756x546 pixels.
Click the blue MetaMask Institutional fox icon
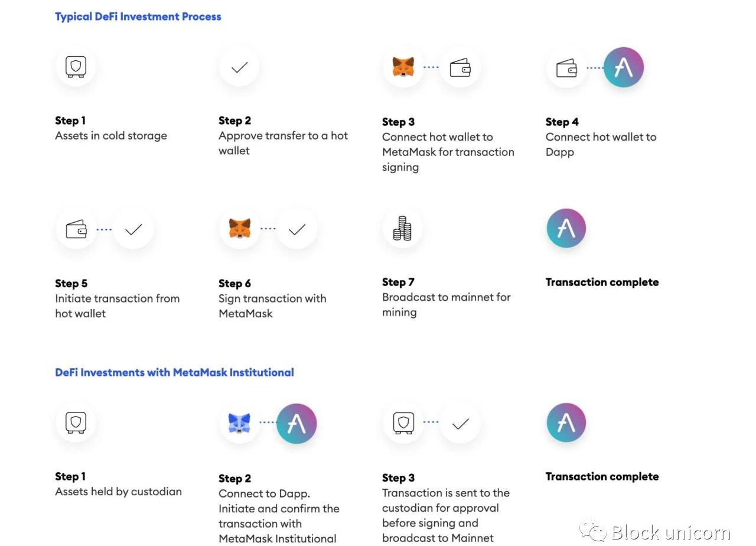239,423
